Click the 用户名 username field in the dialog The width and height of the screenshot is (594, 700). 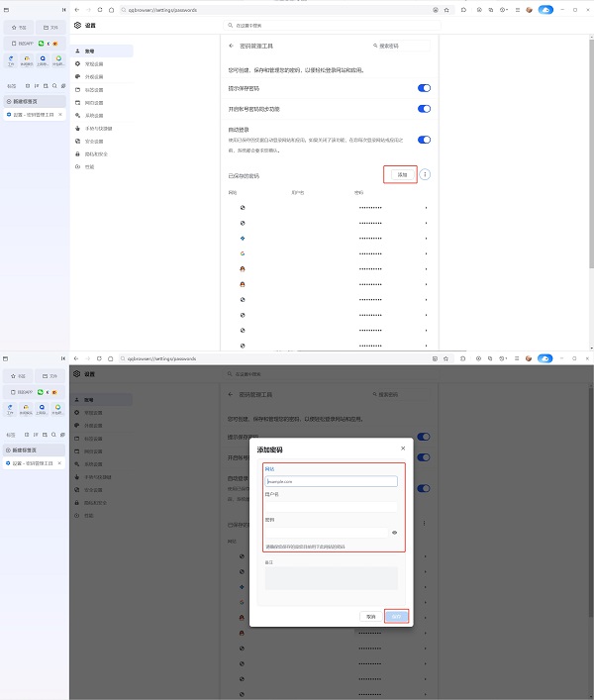[x=331, y=507]
